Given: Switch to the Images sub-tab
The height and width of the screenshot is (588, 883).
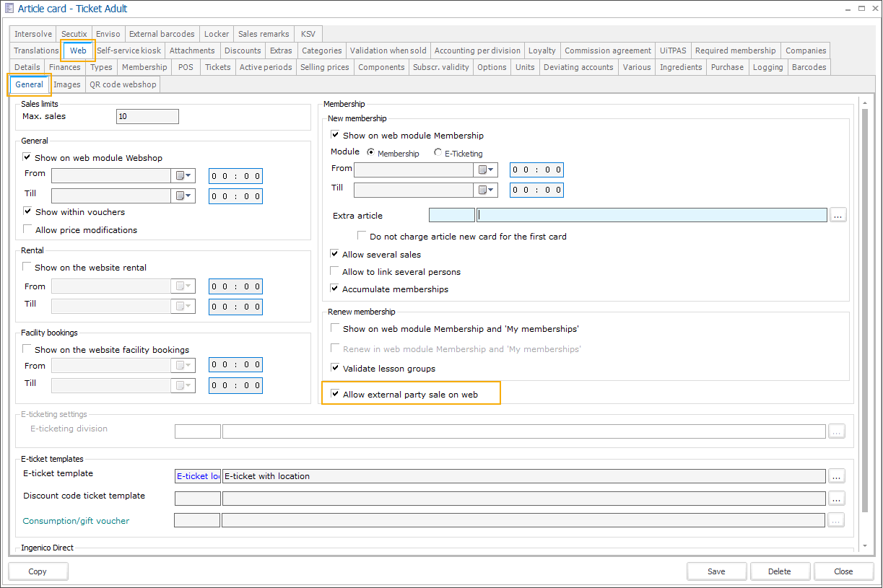Looking at the screenshot, I should pyautogui.click(x=67, y=84).
